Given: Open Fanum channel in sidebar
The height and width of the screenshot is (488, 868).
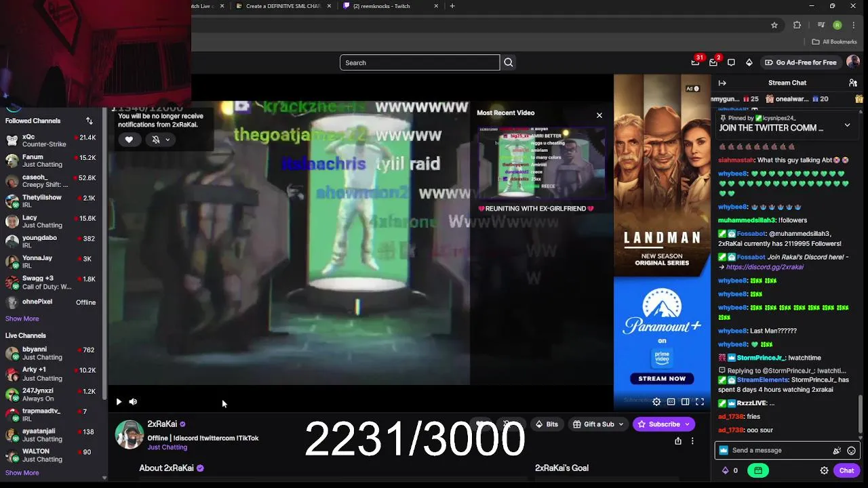Looking at the screenshot, I should point(51,161).
